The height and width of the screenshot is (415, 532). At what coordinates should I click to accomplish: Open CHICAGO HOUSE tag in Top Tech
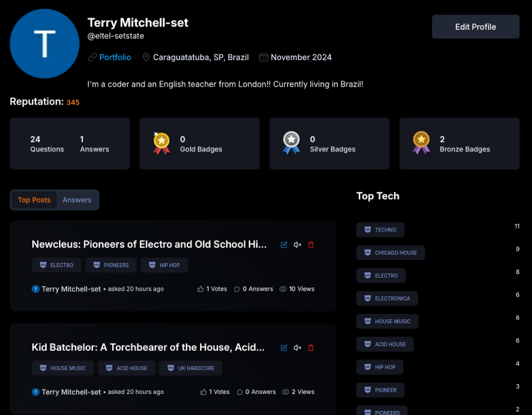(391, 253)
